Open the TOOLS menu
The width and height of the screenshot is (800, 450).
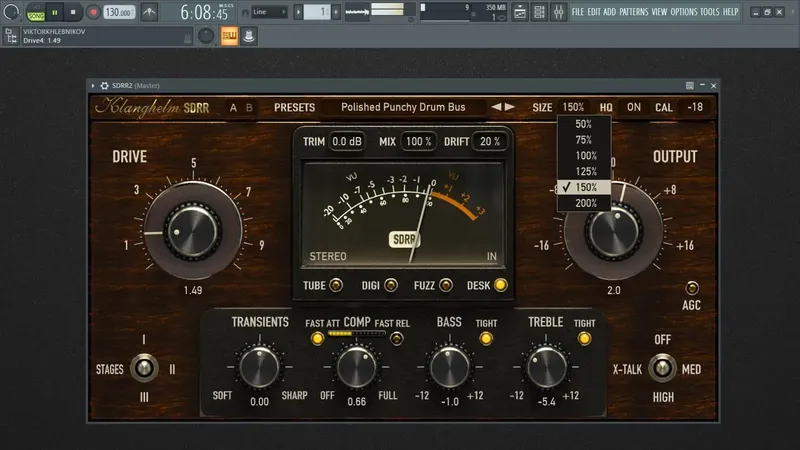coord(710,12)
